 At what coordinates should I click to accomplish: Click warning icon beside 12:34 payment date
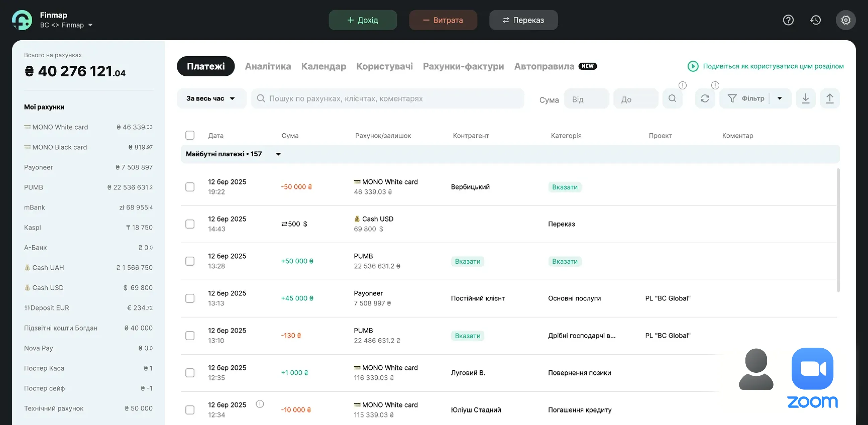tap(260, 404)
